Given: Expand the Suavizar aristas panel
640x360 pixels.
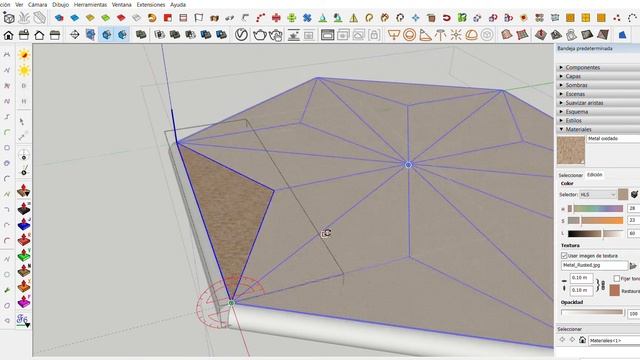Looking at the screenshot, I should [598, 103].
